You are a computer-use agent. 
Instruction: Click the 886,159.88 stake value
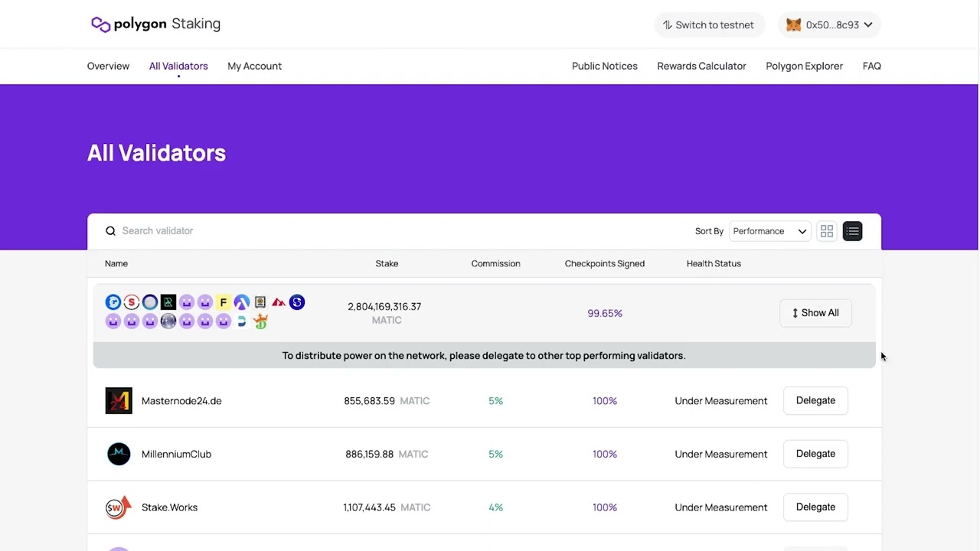(x=369, y=454)
